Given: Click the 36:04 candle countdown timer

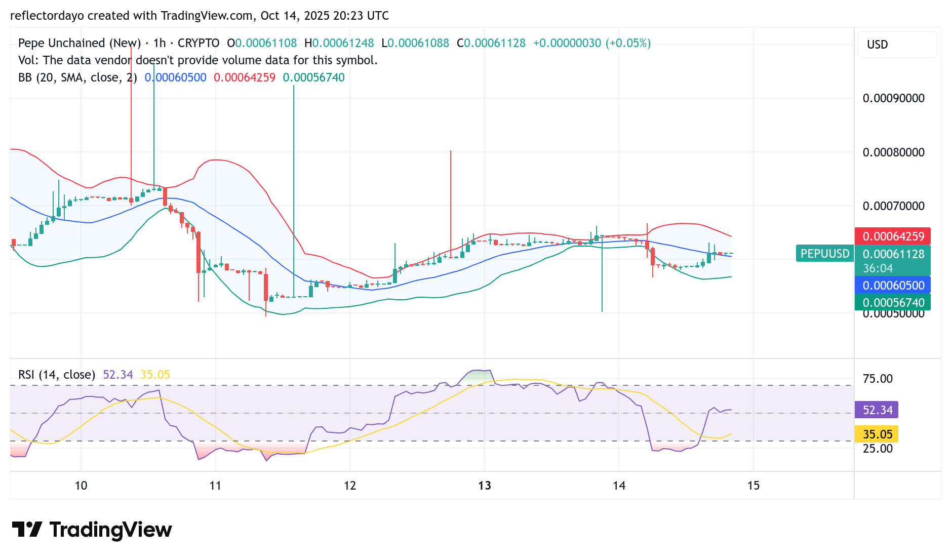Looking at the screenshot, I should click(878, 268).
